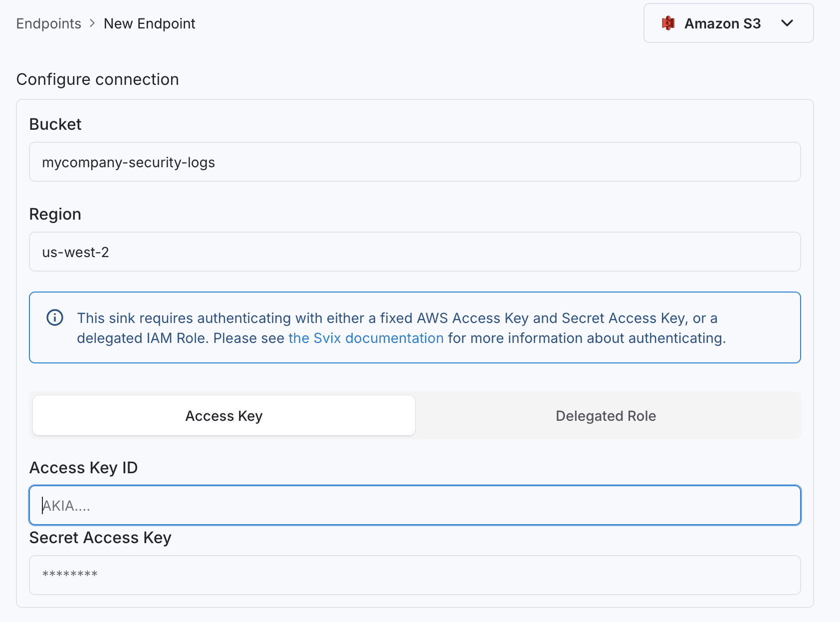
Task: Click the Secret Access Key input field
Action: pos(415,575)
